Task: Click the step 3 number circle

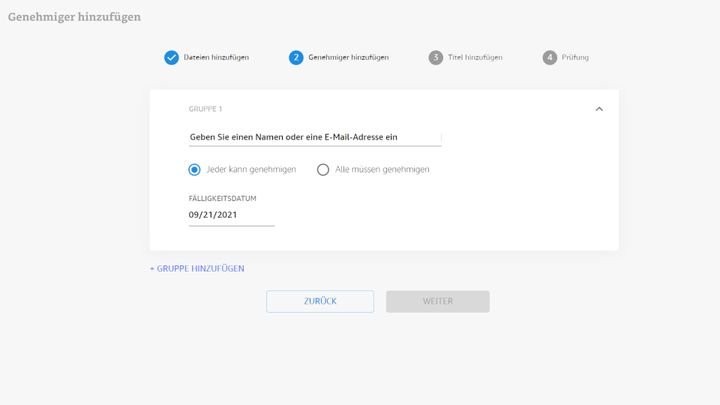Action: point(435,57)
